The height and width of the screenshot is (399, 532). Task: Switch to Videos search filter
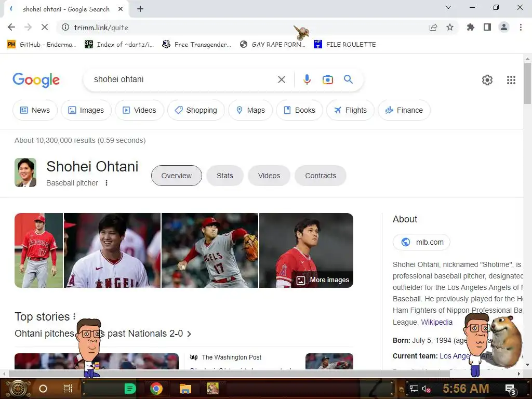(x=139, y=110)
